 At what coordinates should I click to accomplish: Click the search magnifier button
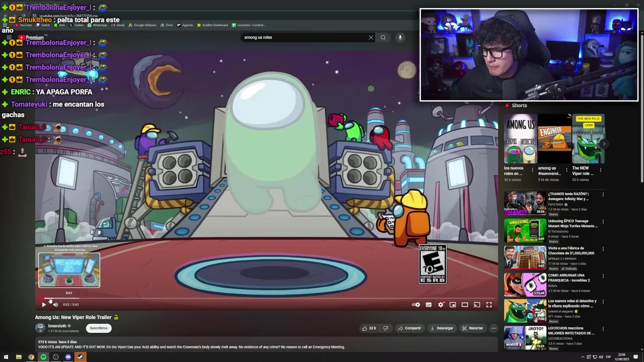pos(383,37)
